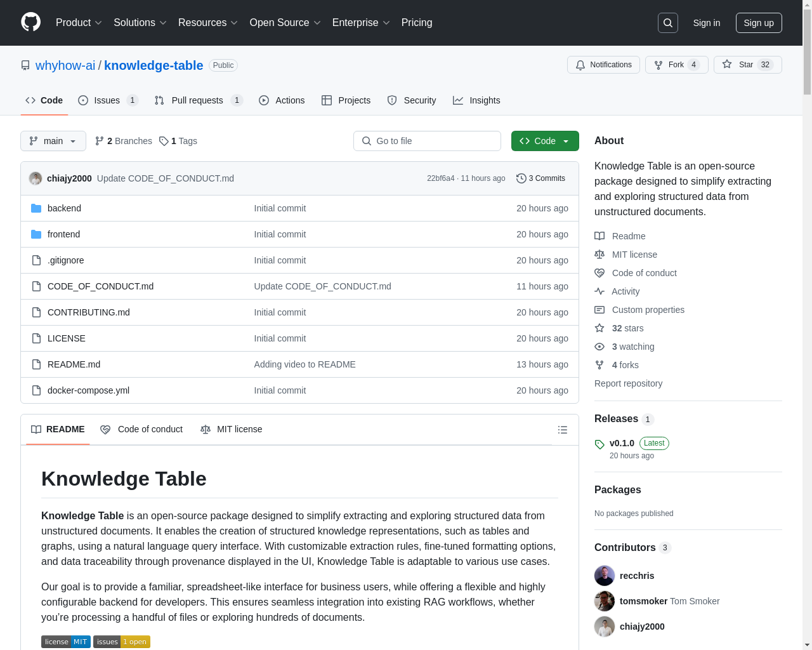Open the backend folder
812x650 pixels.
64,208
